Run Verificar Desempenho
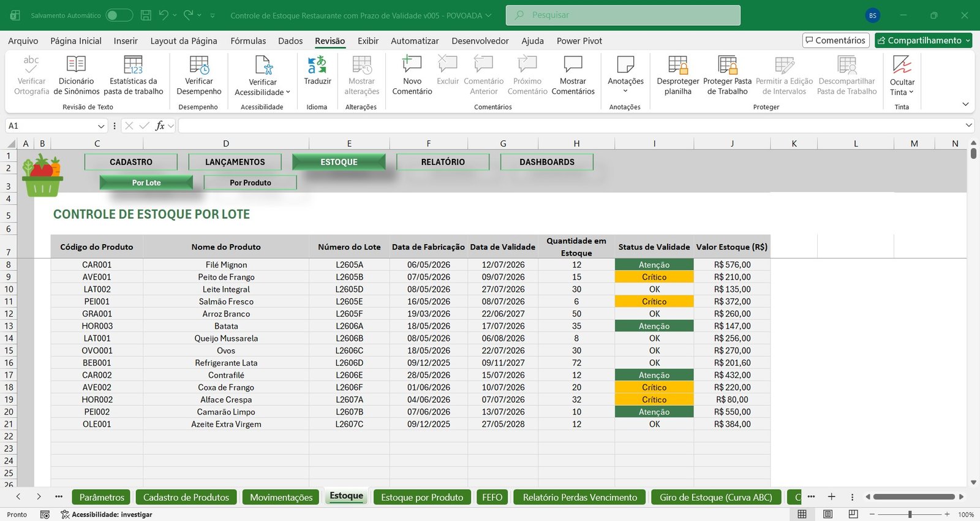 (x=199, y=75)
